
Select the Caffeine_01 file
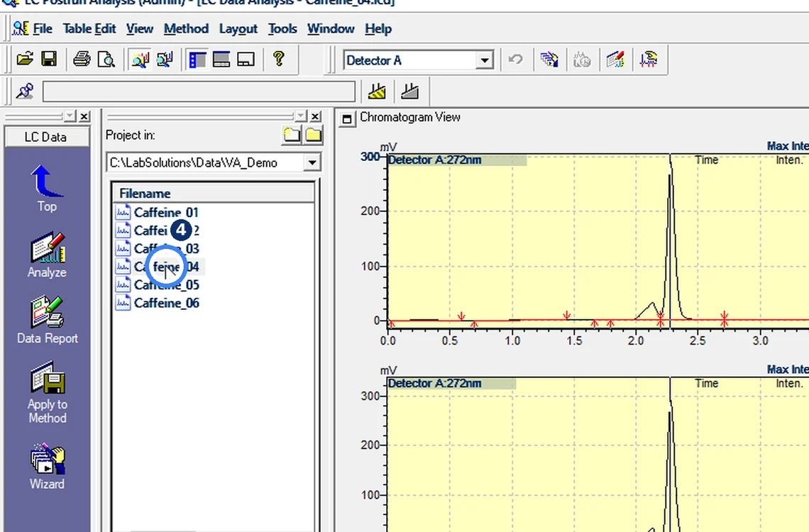tap(157, 212)
